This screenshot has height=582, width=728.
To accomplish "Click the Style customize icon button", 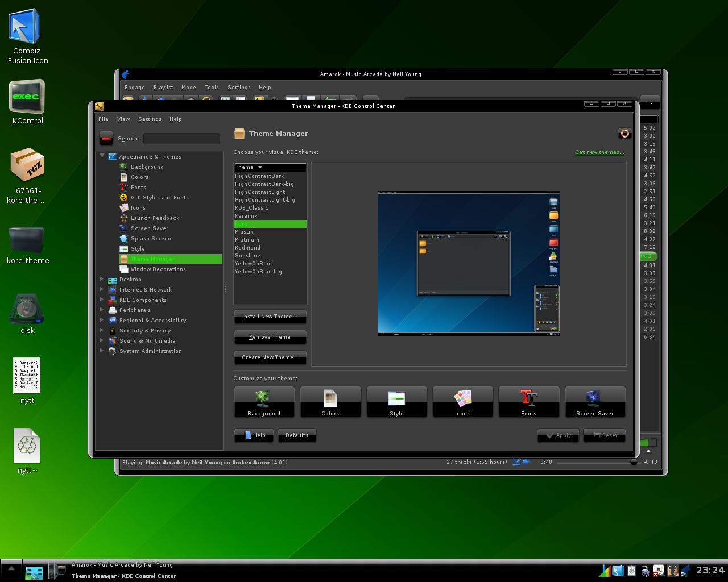I will pyautogui.click(x=396, y=402).
